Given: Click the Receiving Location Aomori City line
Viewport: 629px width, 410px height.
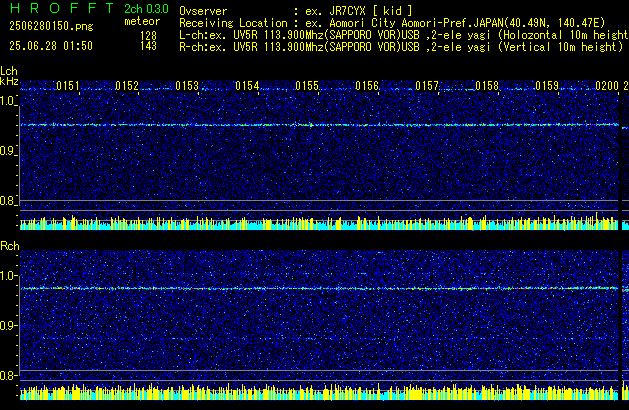Looking at the screenshot, I should 392,23.
